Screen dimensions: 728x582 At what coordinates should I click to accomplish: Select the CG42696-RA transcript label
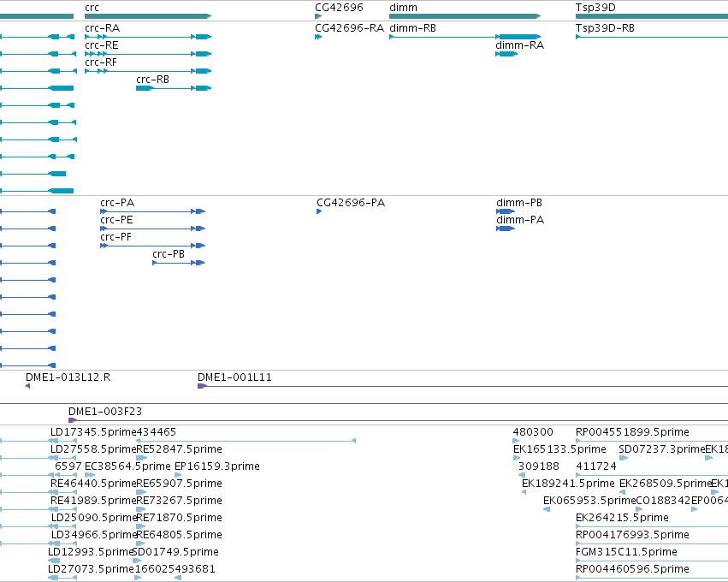click(x=349, y=28)
